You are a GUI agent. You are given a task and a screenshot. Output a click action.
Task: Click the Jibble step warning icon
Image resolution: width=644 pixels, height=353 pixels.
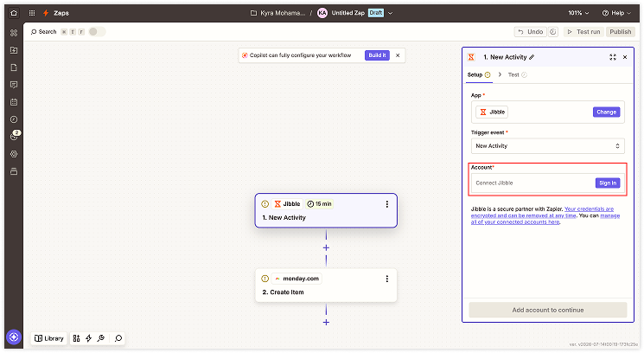tap(265, 204)
